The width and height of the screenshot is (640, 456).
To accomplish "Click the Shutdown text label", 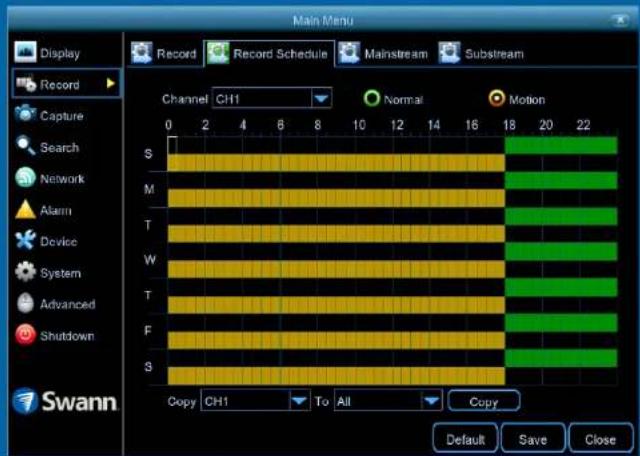I will 67,336.
